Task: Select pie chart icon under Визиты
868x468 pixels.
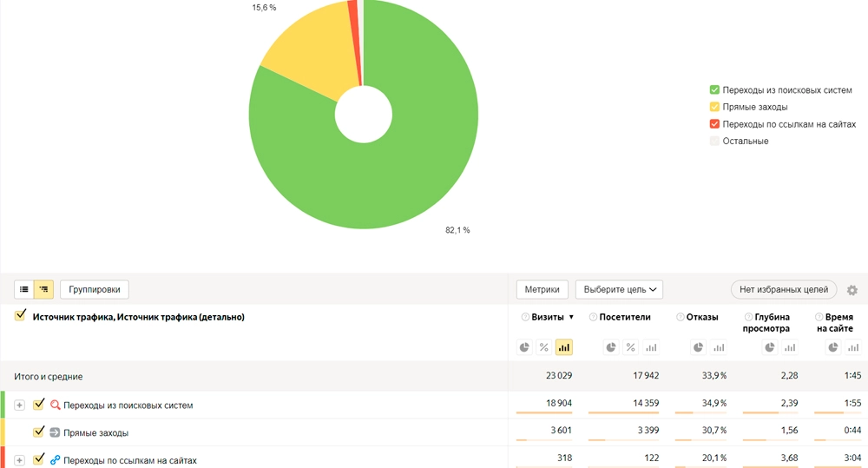Action: point(523,347)
